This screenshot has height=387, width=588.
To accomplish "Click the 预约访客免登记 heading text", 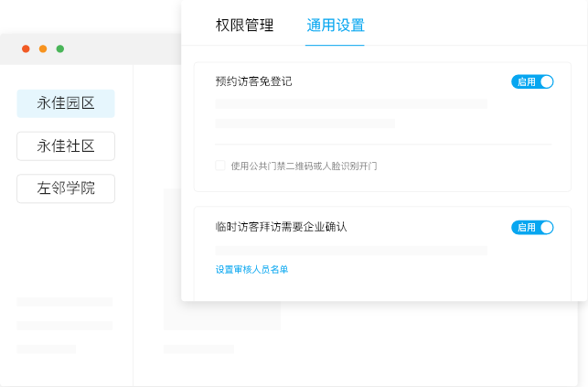I will click(x=253, y=81).
